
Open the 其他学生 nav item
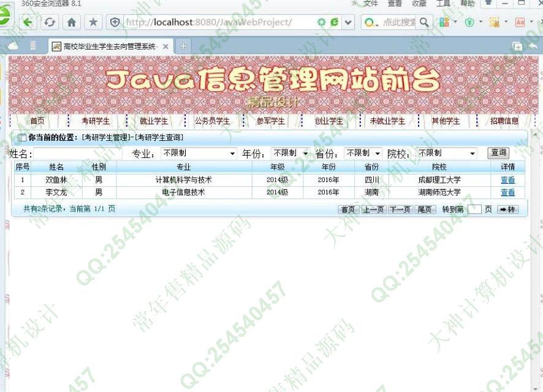click(x=446, y=121)
